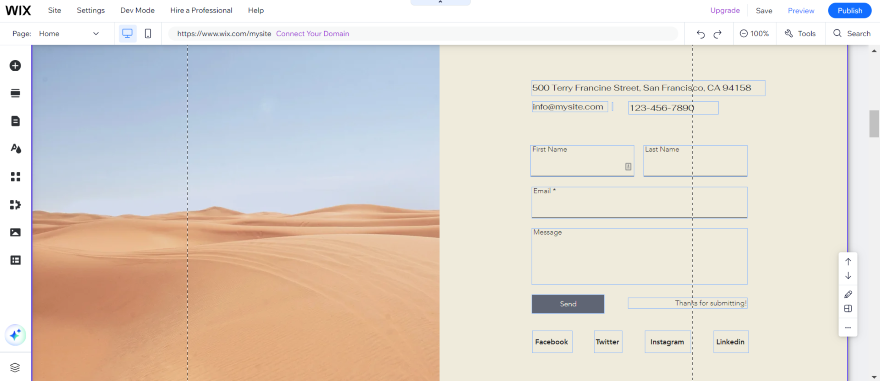Move section down with arrow icon
The image size is (880, 381).
848,276
